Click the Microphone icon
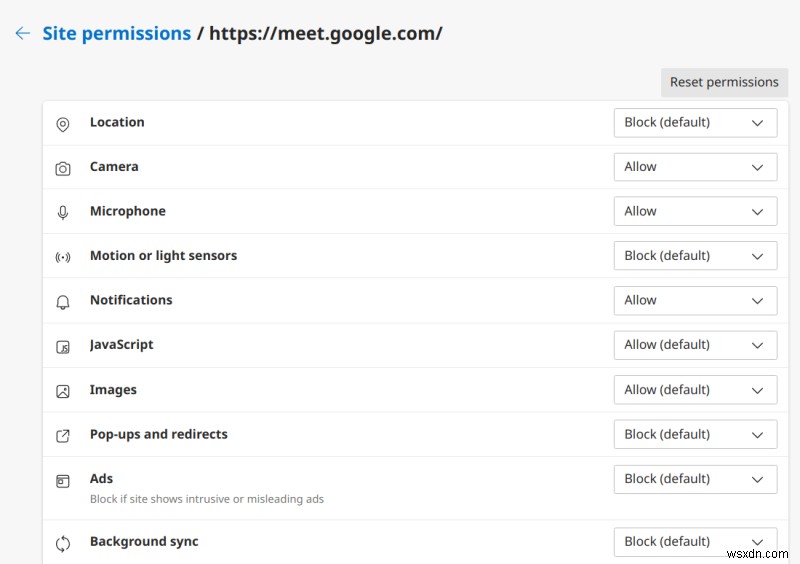The width and height of the screenshot is (800, 564). pyautogui.click(x=63, y=213)
